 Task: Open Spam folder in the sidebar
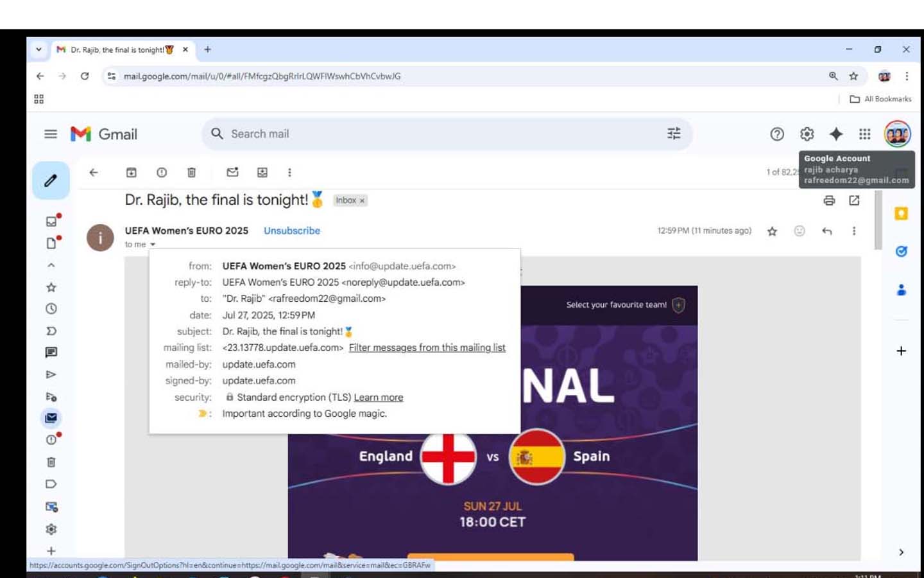click(x=51, y=440)
